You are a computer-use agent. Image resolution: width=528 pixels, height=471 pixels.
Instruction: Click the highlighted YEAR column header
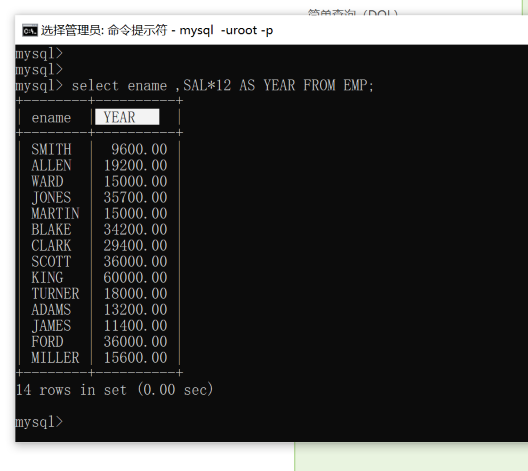click(x=127, y=117)
